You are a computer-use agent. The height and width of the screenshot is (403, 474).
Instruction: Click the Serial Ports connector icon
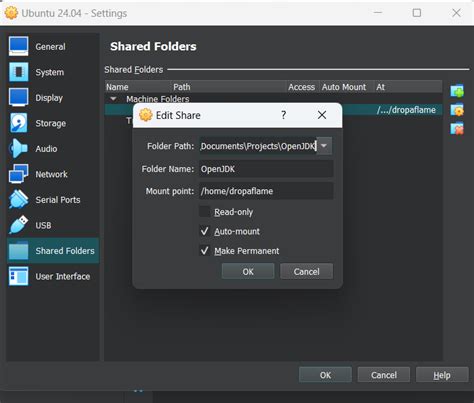(x=19, y=199)
